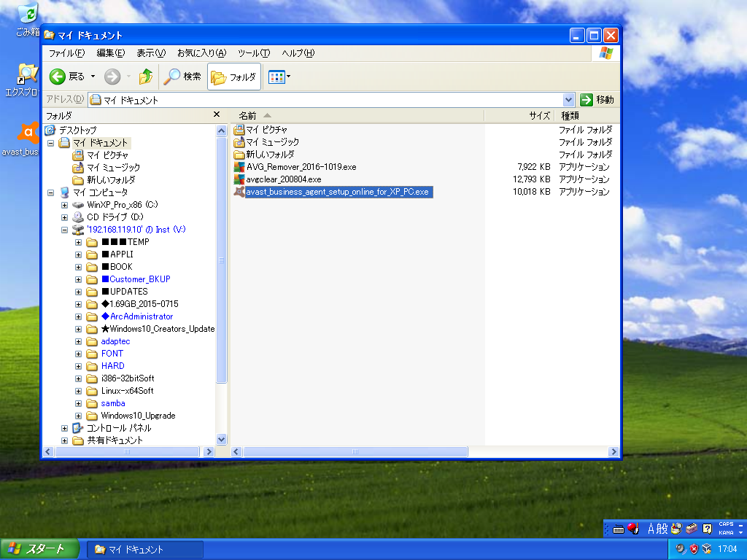The height and width of the screenshot is (560, 747).
Task: Click the folder tree vertical scrollbar thumb
Action: tap(221, 260)
